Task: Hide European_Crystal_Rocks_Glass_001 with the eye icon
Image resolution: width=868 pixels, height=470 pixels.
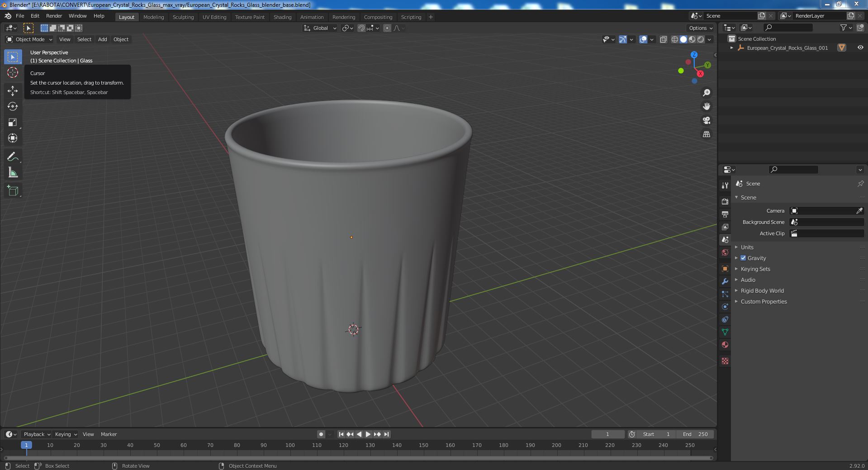Action: click(x=860, y=47)
